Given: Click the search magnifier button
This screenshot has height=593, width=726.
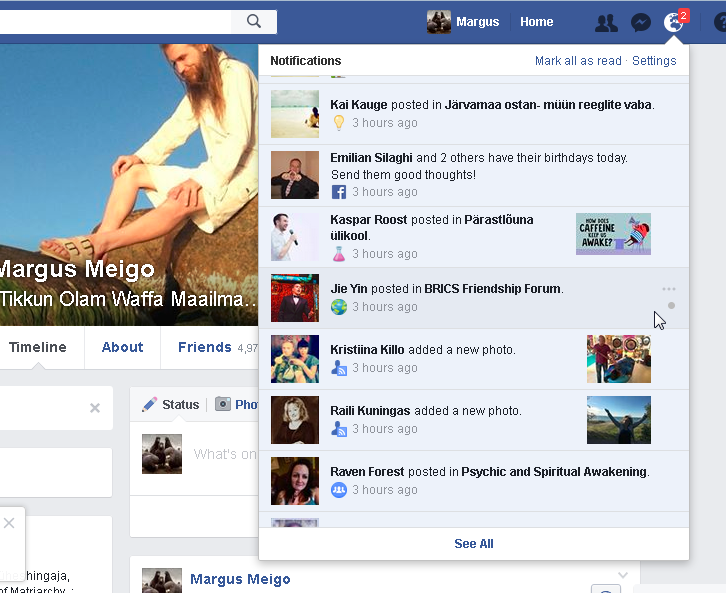Looking at the screenshot, I should tap(254, 21).
